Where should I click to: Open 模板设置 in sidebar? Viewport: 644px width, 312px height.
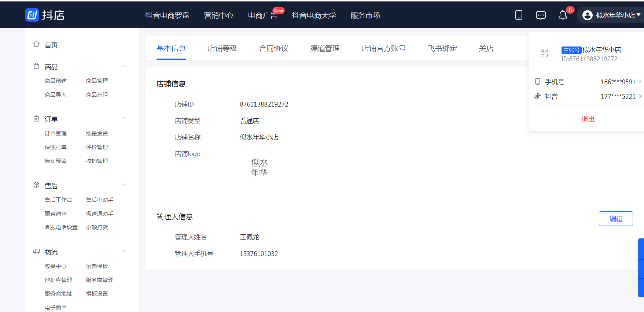[x=97, y=294]
